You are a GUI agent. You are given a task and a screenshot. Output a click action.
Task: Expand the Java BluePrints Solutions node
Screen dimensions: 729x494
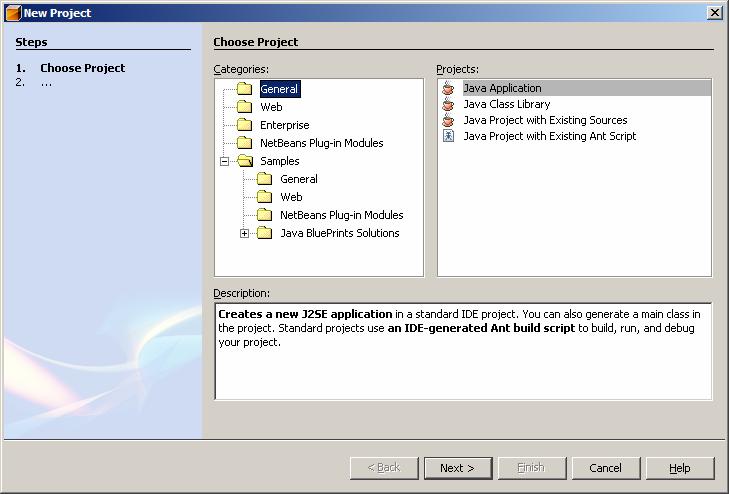point(245,234)
